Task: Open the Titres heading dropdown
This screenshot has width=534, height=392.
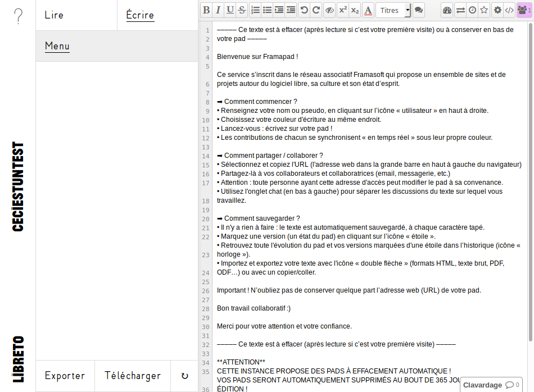Action: point(393,10)
